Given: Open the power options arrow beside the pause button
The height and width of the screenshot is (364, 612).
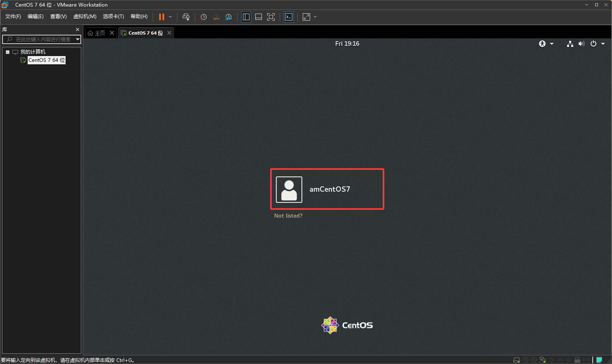Looking at the screenshot, I should click(x=170, y=17).
